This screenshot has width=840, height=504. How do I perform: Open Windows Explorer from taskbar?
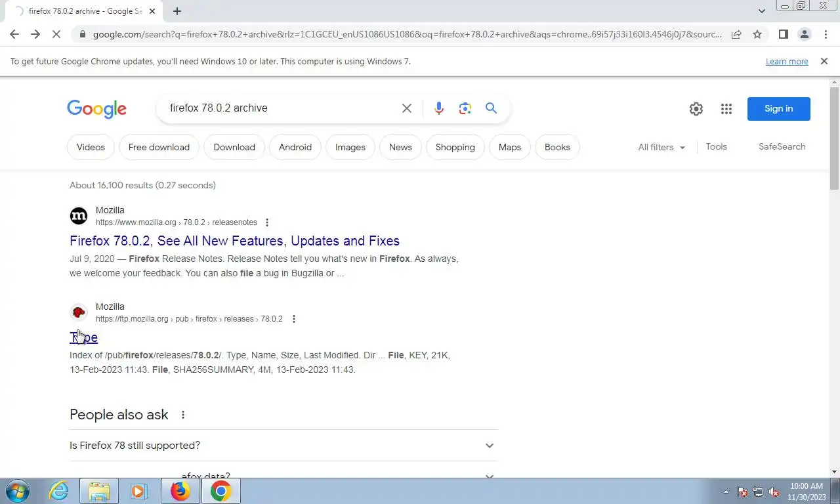tap(99, 491)
